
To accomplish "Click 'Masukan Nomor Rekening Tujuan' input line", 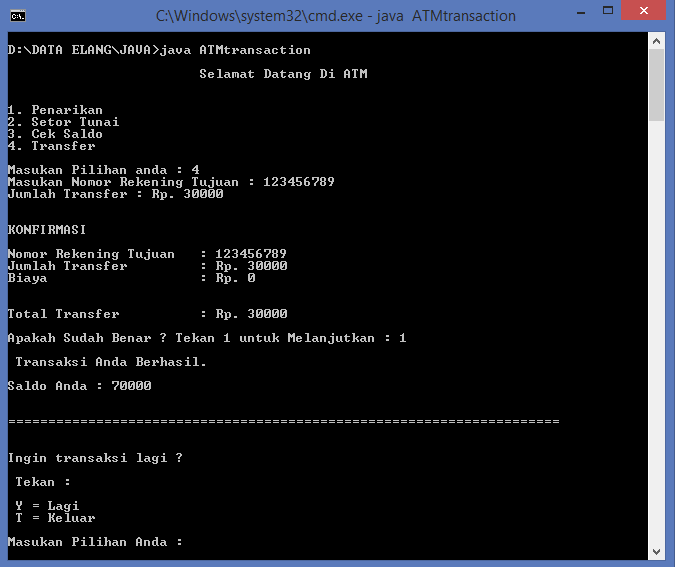I will [x=171, y=182].
